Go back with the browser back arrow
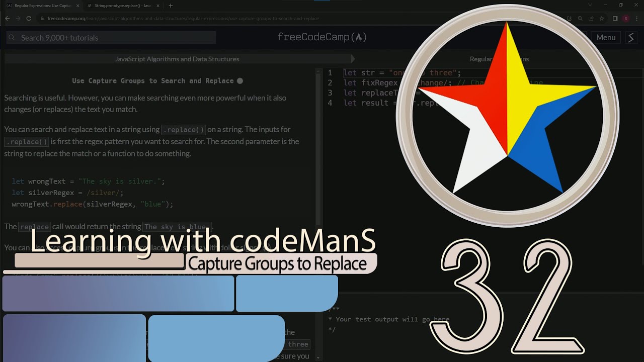Screen dimensions: 644x362 pyautogui.click(x=7, y=19)
